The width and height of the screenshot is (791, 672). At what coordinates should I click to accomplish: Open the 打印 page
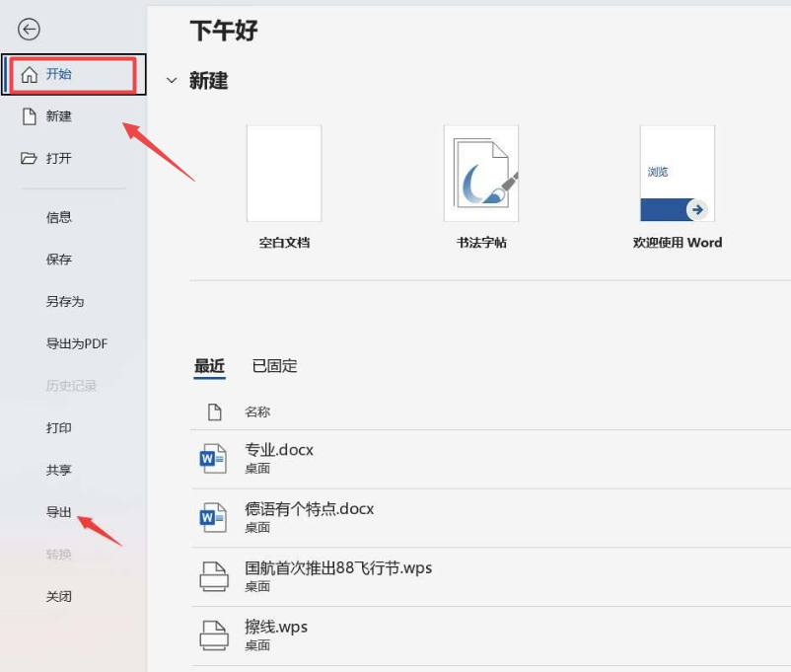(59, 428)
